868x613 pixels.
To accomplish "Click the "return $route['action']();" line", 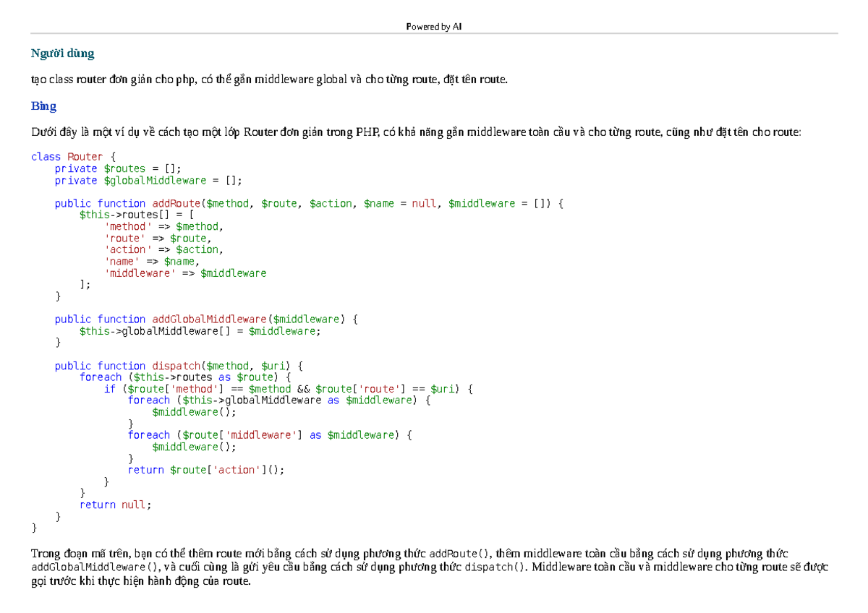I will click(207, 470).
